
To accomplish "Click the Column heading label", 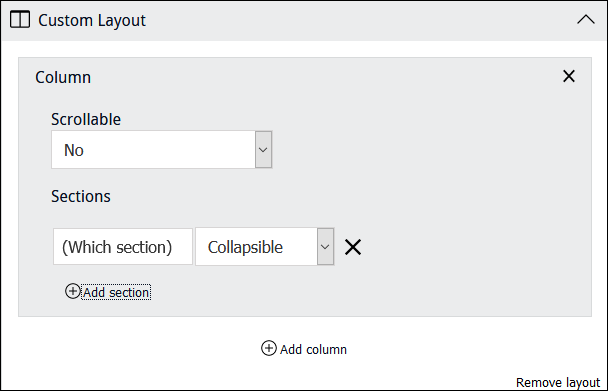I will (x=63, y=77).
